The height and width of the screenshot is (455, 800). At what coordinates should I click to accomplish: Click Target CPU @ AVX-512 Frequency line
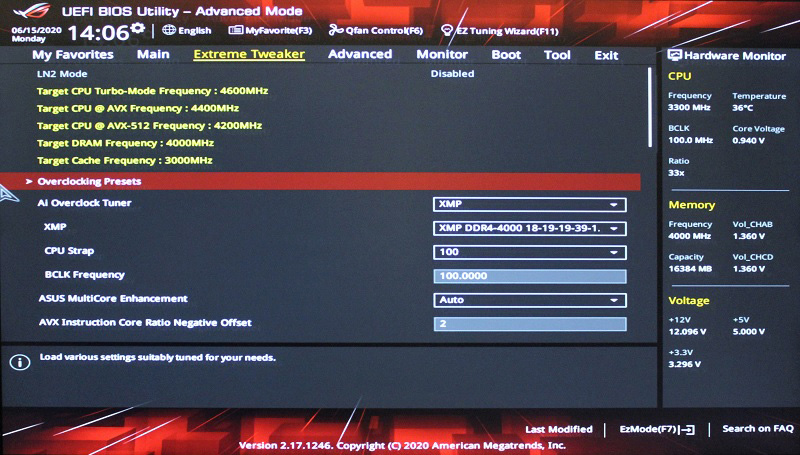pyautogui.click(x=149, y=126)
